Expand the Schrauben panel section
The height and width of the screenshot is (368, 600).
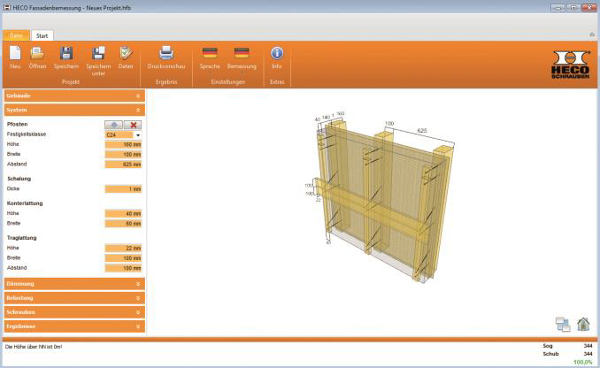tap(74, 312)
